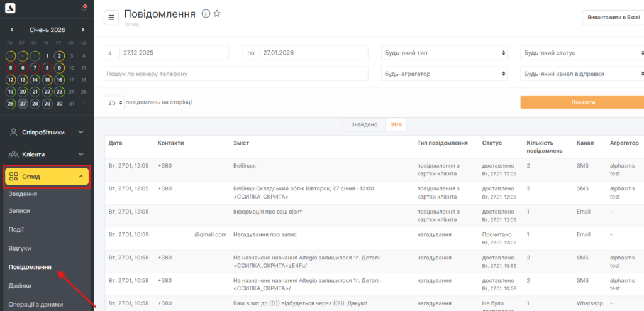This screenshot has width=644, height=311.
Task: Open Дзвінки in the sidebar menu
Action: 21,286
